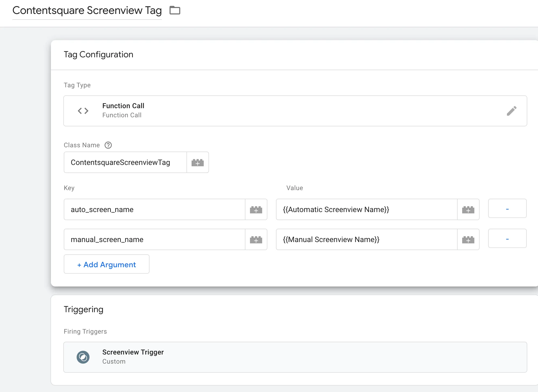Click the pencil edit icon for Tag Type
Image resolution: width=538 pixels, height=392 pixels.
pyautogui.click(x=511, y=111)
